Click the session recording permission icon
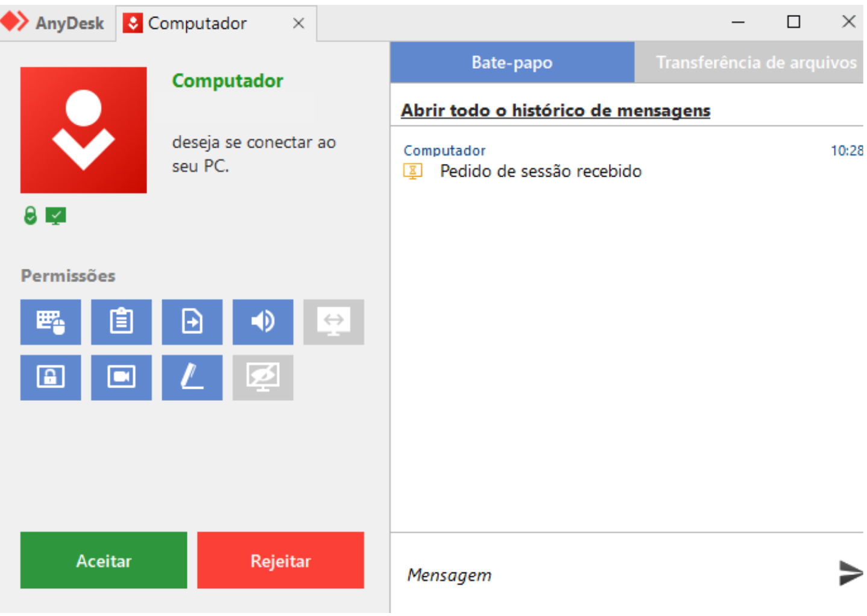The width and height of the screenshot is (867, 616). tap(121, 378)
